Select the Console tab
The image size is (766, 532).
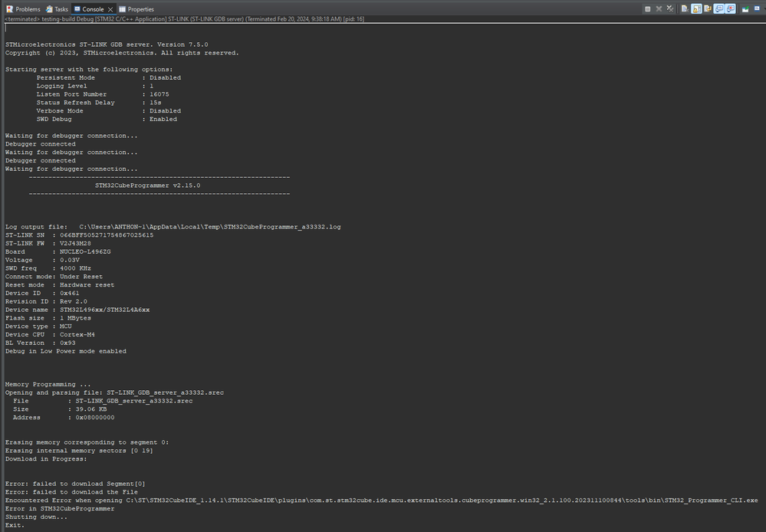click(93, 9)
